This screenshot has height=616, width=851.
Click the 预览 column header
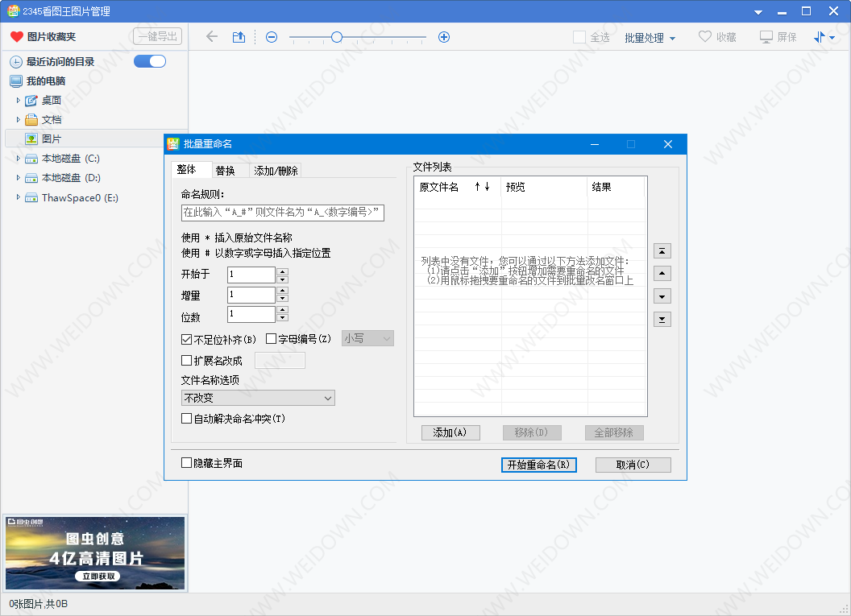[x=515, y=187]
